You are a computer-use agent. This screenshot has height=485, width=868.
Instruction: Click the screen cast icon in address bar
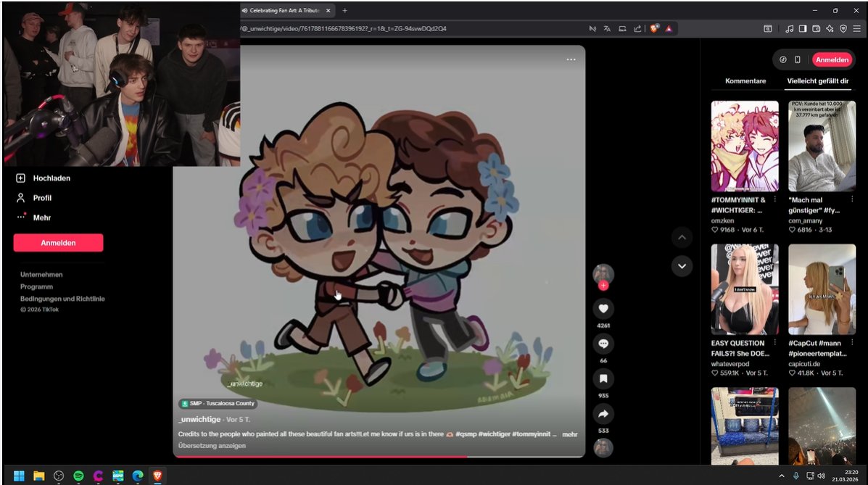click(x=622, y=28)
